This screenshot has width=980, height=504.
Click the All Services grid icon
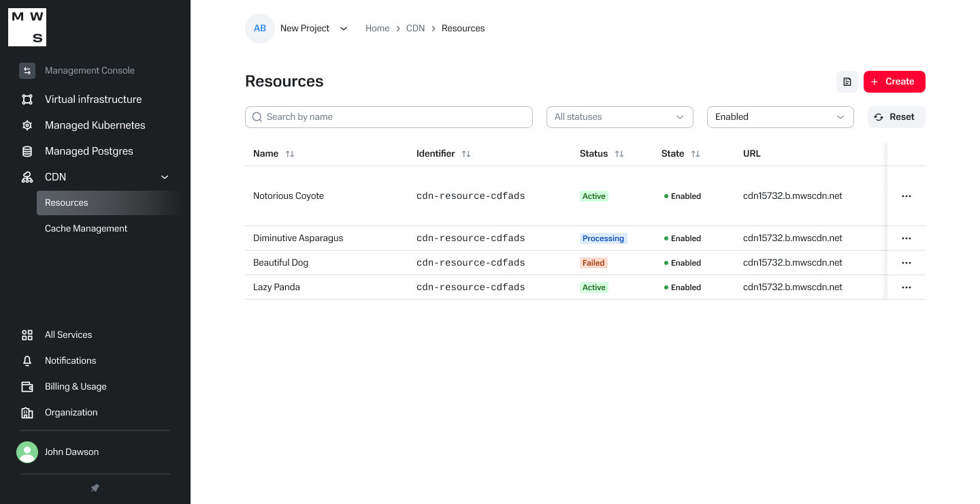click(x=27, y=335)
